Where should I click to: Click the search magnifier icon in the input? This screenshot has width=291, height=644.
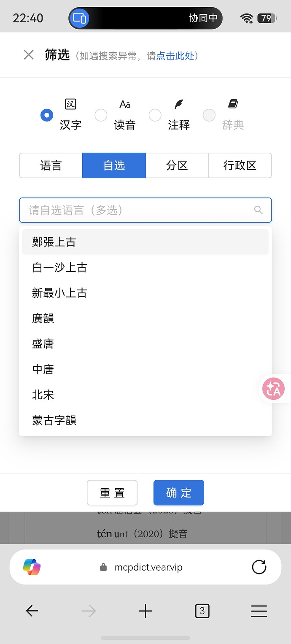click(x=259, y=210)
